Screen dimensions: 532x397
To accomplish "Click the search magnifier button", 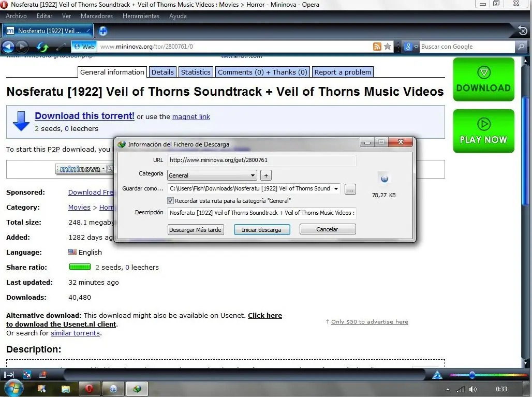I will click(521, 47).
